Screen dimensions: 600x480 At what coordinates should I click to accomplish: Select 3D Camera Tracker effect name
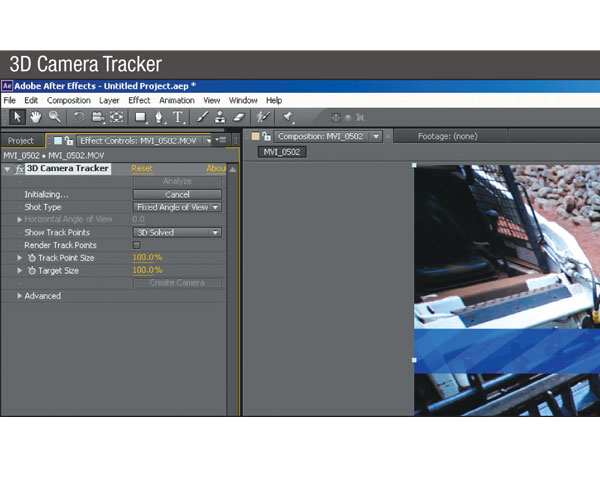click(68, 168)
